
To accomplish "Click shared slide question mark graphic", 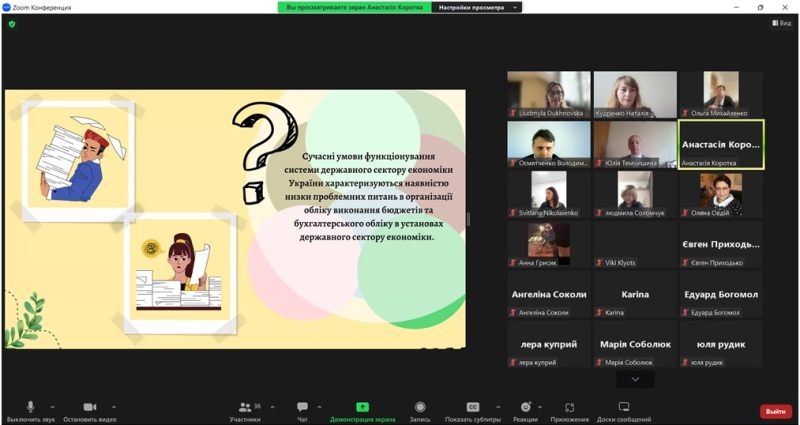I will point(264,152).
